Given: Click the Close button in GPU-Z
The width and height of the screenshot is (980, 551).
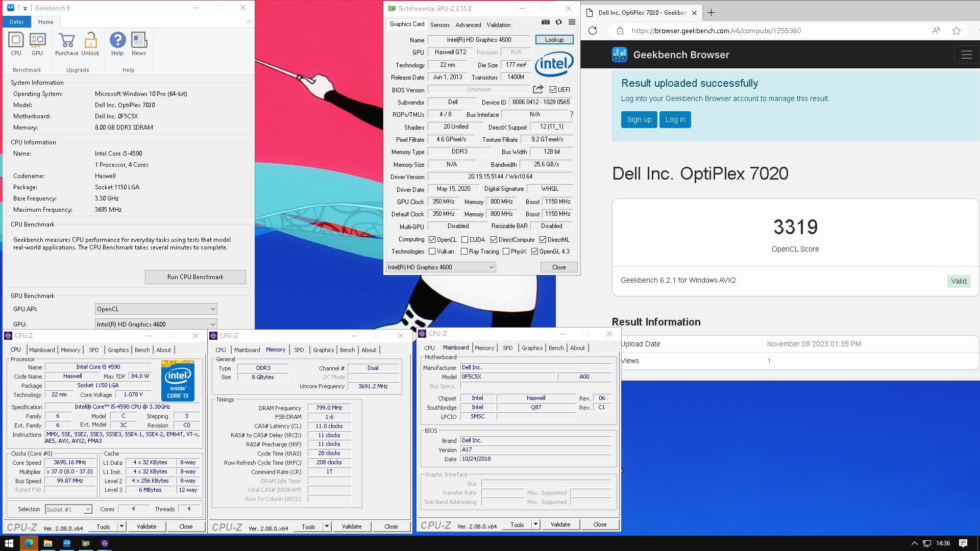Looking at the screenshot, I should 559,267.
